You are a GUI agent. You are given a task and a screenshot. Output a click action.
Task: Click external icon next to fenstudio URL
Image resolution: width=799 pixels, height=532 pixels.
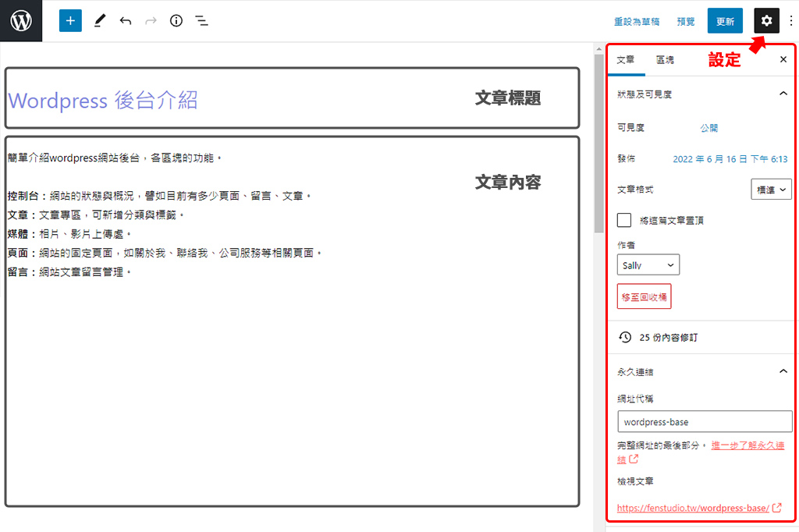tap(777, 508)
